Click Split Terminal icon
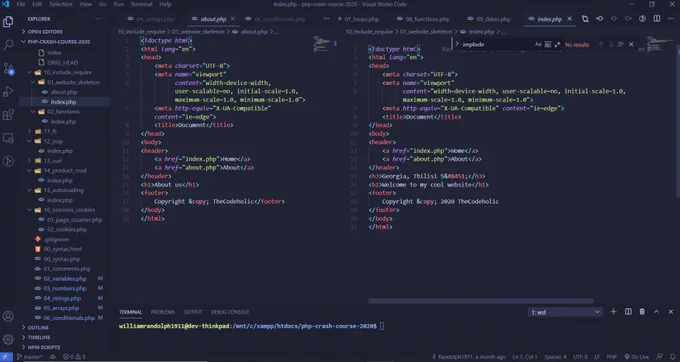 click(628, 312)
